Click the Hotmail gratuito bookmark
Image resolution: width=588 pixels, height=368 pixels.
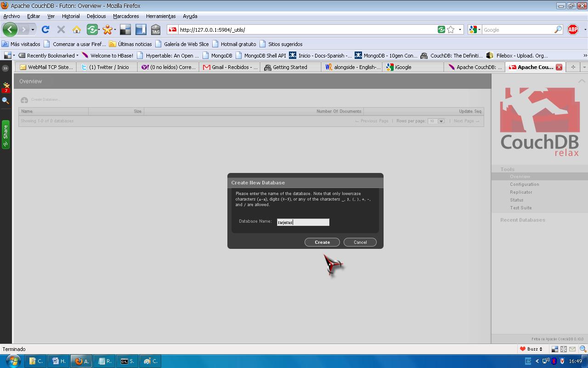pyautogui.click(x=234, y=44)
